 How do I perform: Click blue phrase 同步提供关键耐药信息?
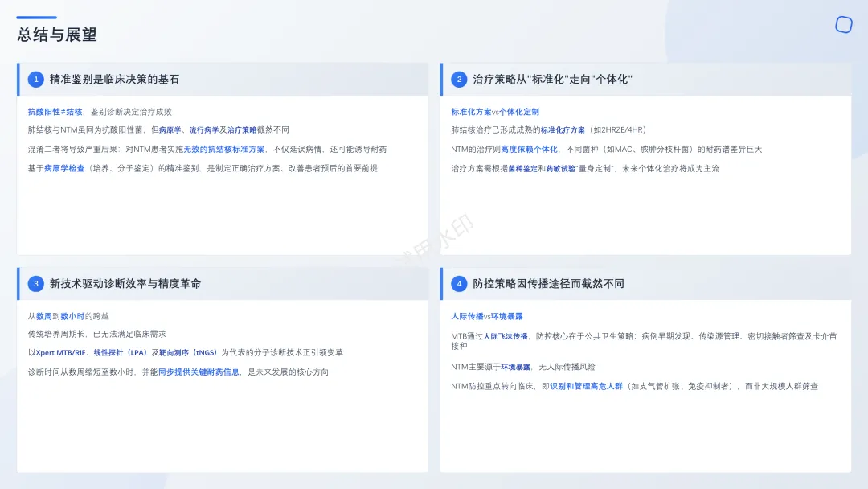[199, 372]
